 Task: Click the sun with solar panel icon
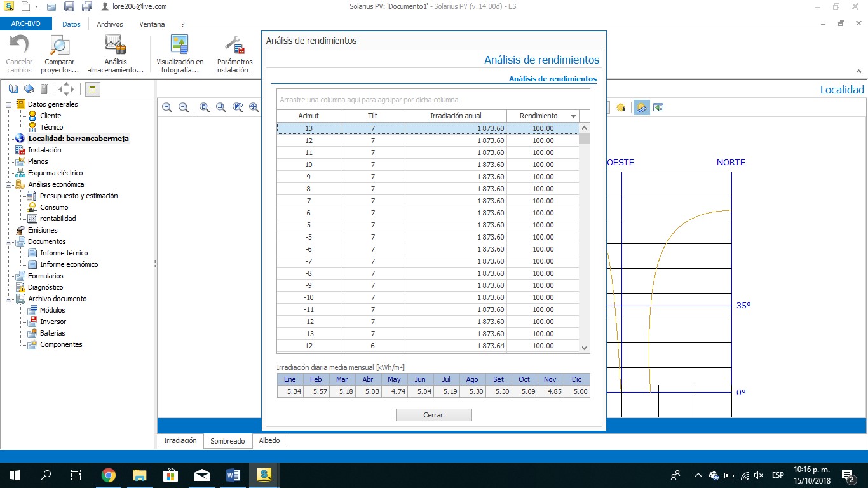pos(642,107)
